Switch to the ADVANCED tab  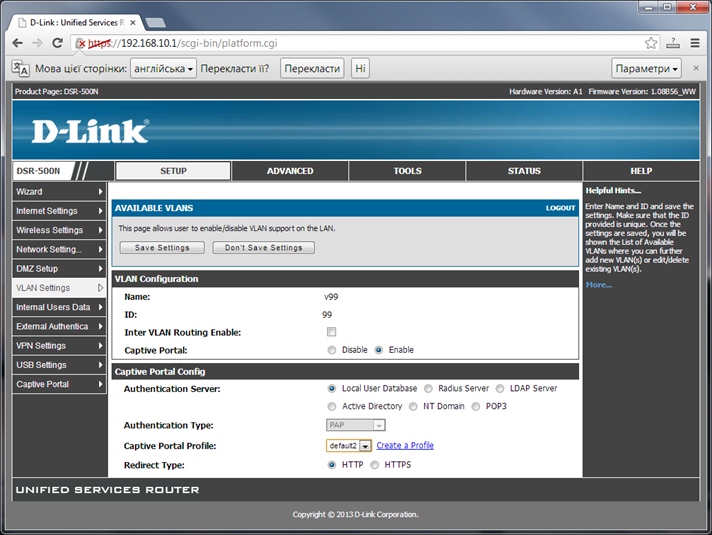290,171
